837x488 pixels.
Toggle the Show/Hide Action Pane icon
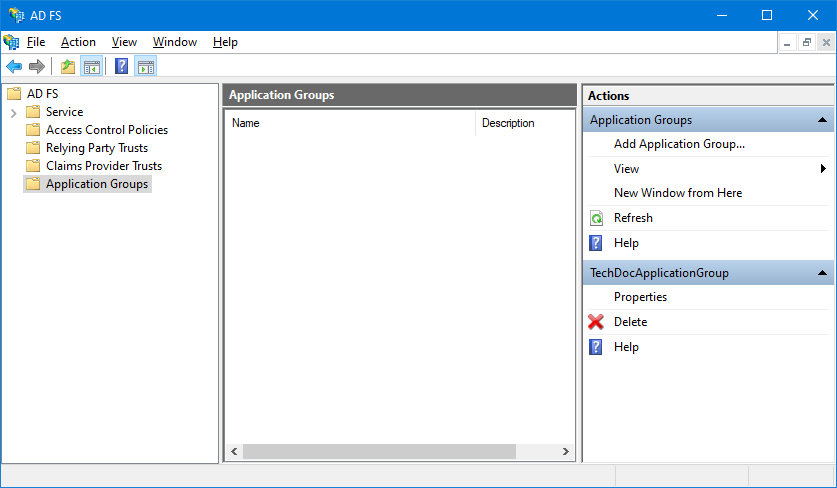pos(146,67)
